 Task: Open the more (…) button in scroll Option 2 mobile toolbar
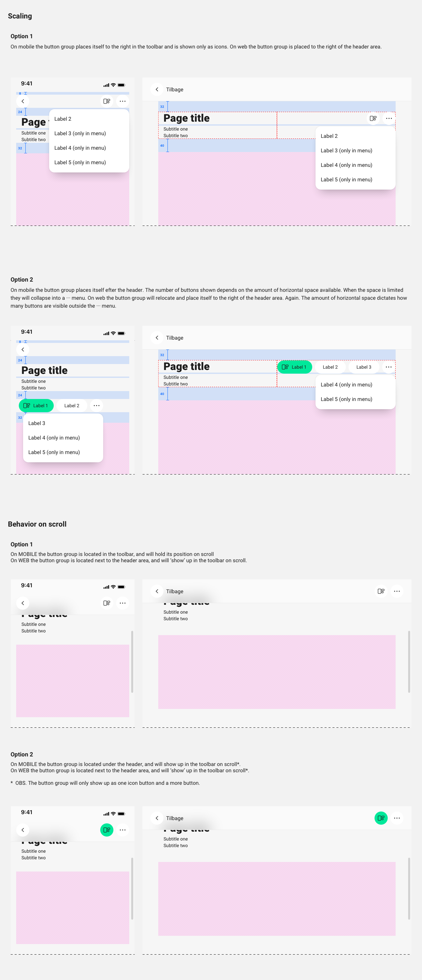[123, 830]
